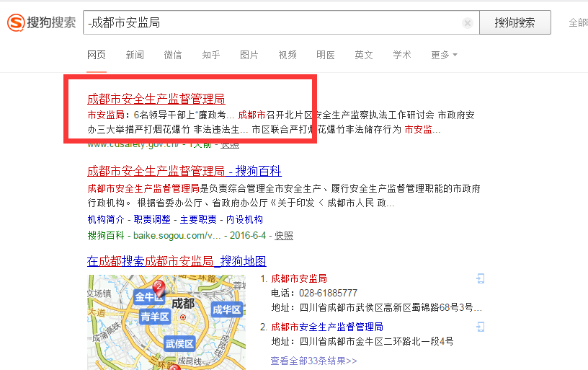
Task: Click the 武侯区 label on the map
Action: point(179,343)
